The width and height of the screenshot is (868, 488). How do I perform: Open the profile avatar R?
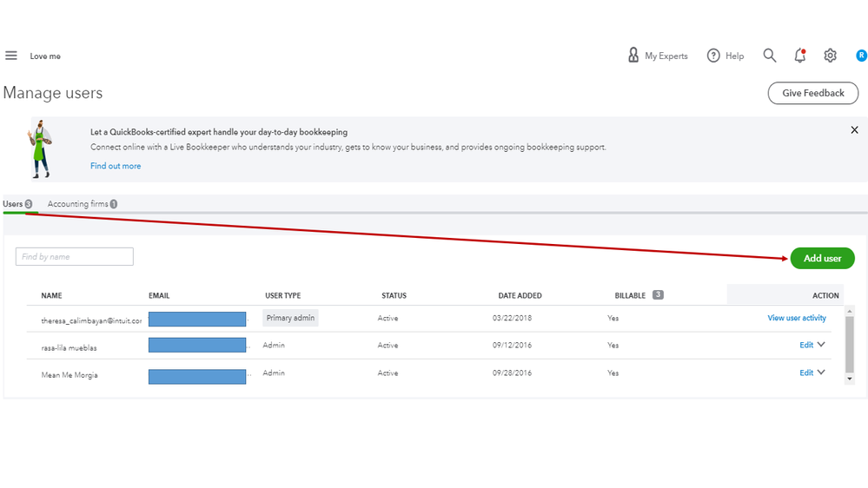(861, 56)
